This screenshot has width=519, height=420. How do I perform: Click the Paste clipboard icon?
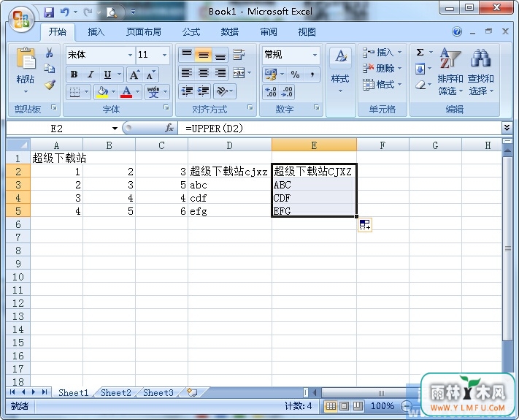tap(26, 58)
